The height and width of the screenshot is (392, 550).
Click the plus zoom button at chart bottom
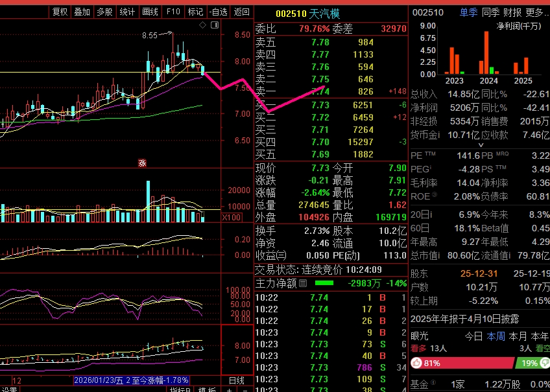[230, 389]
